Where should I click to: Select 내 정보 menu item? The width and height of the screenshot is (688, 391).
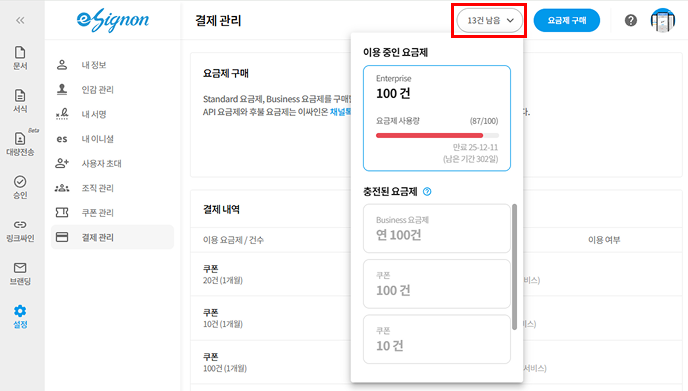coord(112,65)
